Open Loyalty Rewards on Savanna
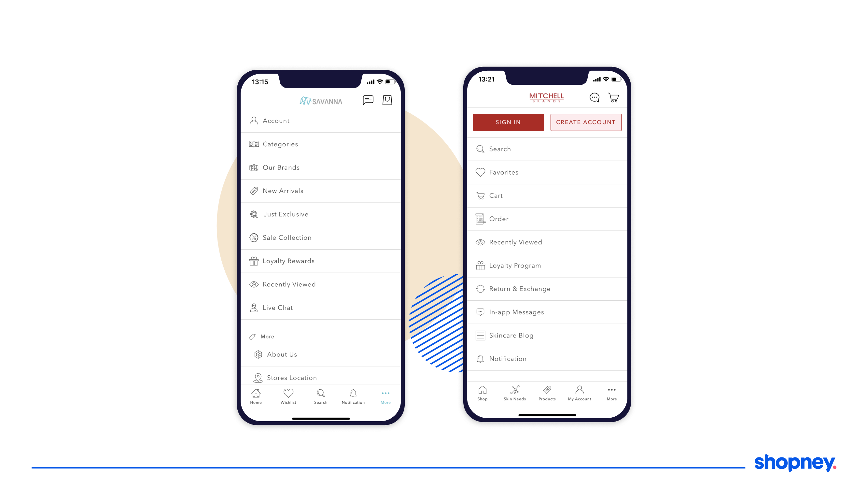The width and height of the screenshot is (868, 489). [x=288, y=261]
